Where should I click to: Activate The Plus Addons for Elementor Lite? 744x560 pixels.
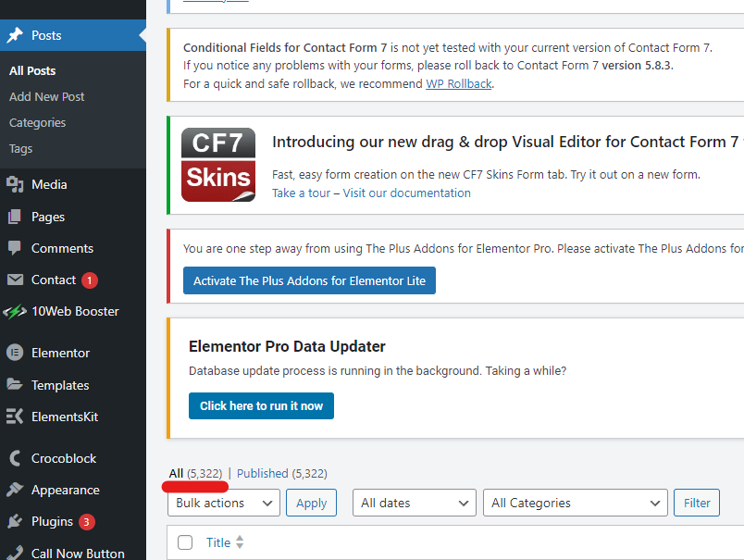pos(309,280)
